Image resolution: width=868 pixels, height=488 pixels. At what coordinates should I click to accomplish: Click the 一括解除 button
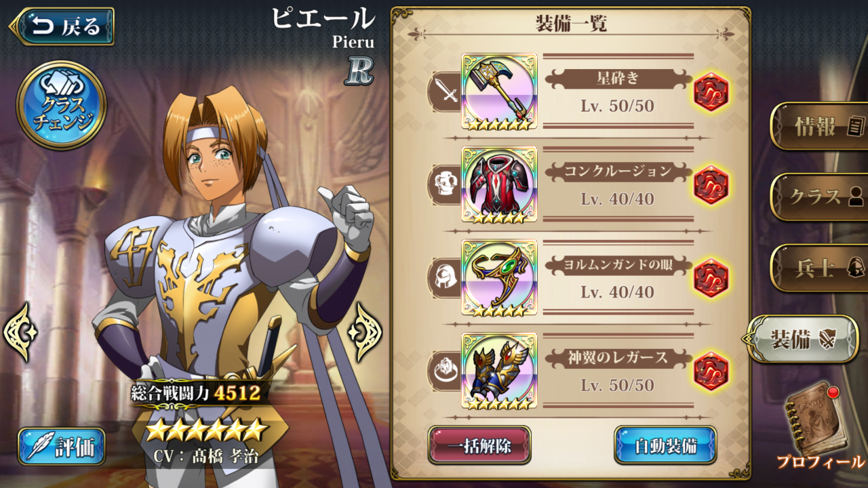(479, 445)
